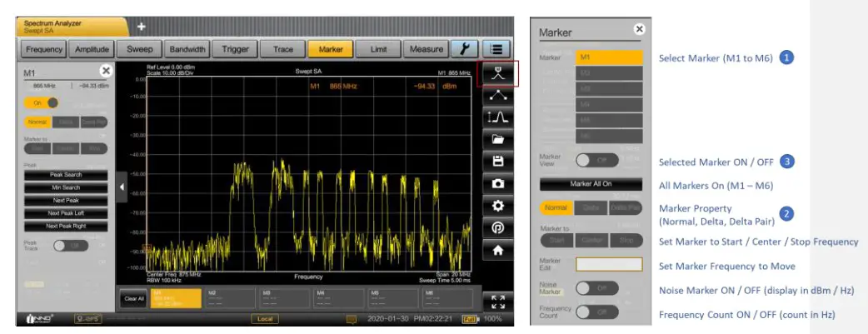Open the Marker menu in the top bar

(x=331, y=49)
